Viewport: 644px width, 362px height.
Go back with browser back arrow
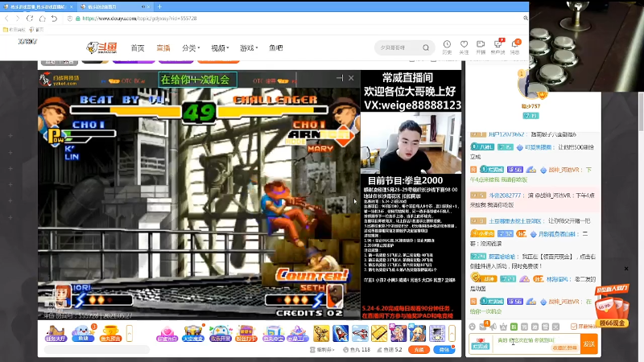click(x=6, y=19)
